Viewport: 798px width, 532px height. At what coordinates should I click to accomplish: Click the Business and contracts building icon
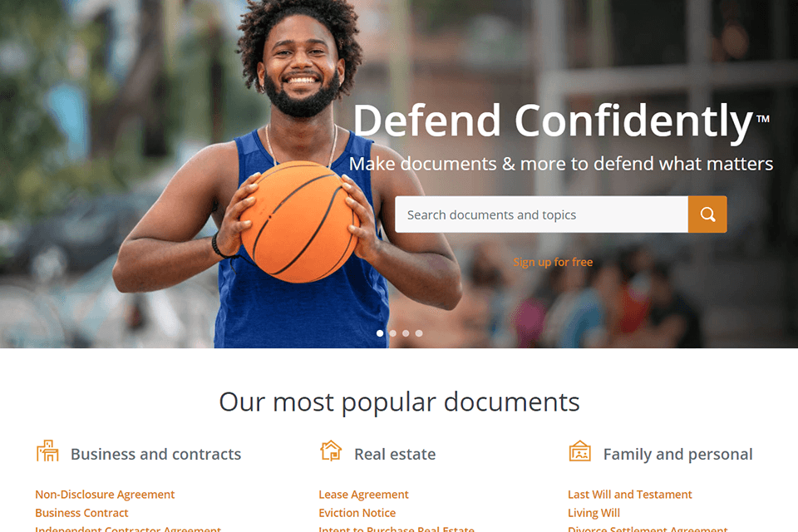(x=48, y=451)
